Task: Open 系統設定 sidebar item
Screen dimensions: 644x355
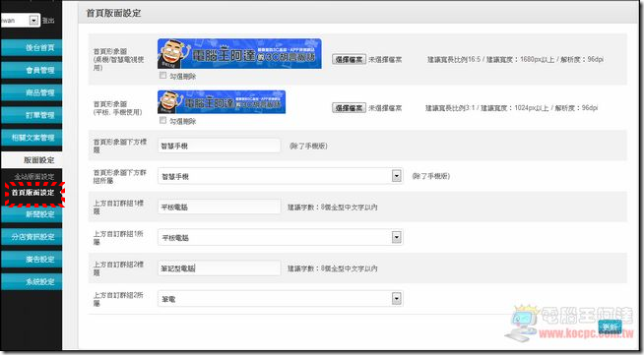Action: (32, 281)
